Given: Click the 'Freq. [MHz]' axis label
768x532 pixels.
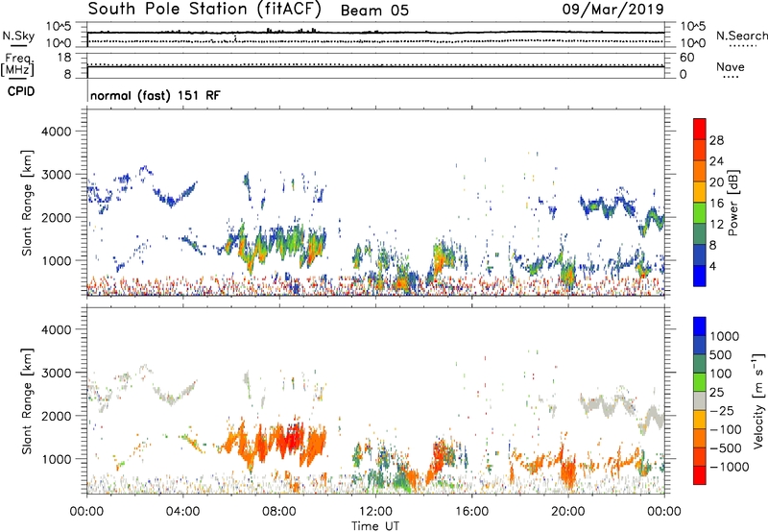Looking at the screenshot, I should tap(17, 65).
